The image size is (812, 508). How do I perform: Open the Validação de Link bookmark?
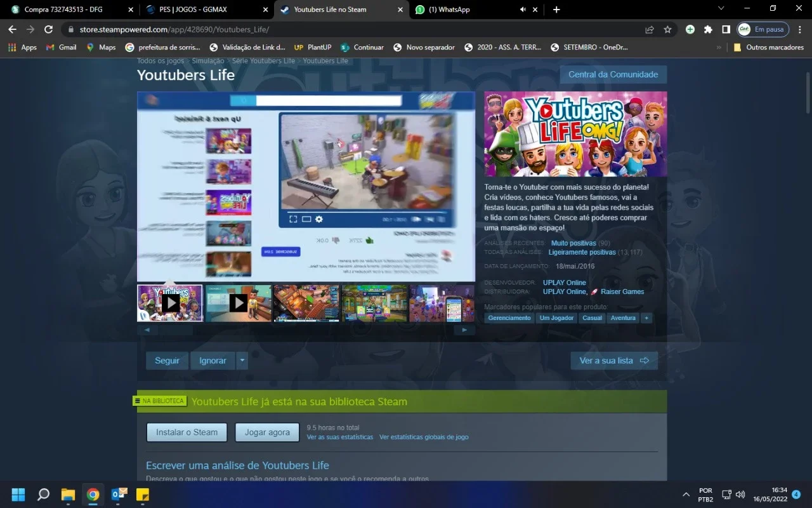click(x=248, y=47)
